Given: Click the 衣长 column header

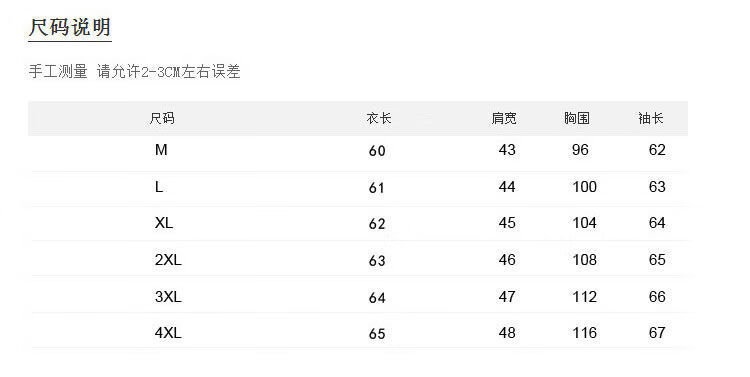Looking at the screenshot, I should pos(379,118).
